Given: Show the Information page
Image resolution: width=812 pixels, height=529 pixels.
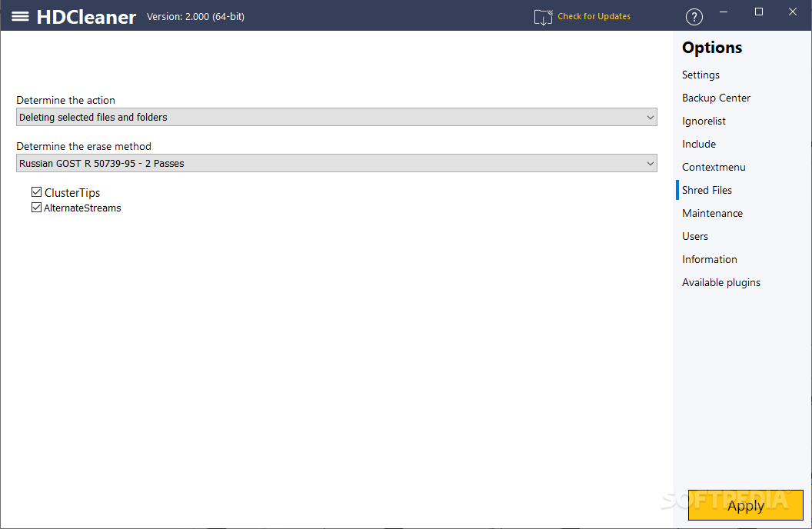Looking at the screenshot, I should point(710,259).
